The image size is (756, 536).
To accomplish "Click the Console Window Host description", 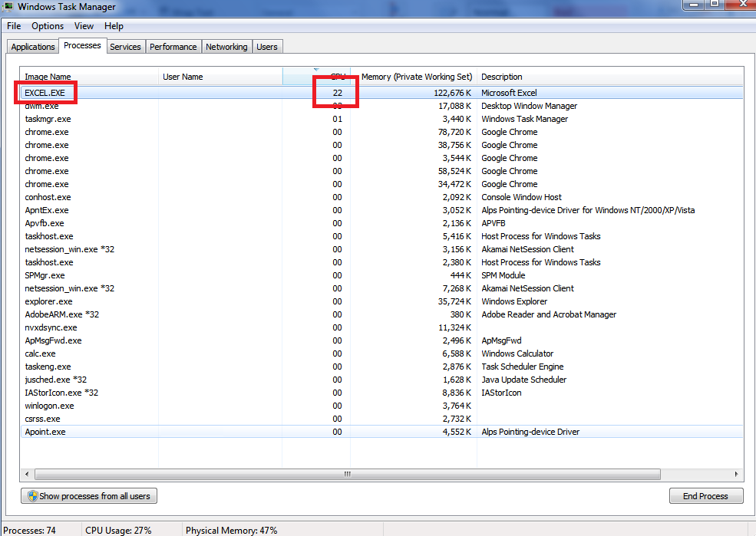I will (x=521, y=197).
